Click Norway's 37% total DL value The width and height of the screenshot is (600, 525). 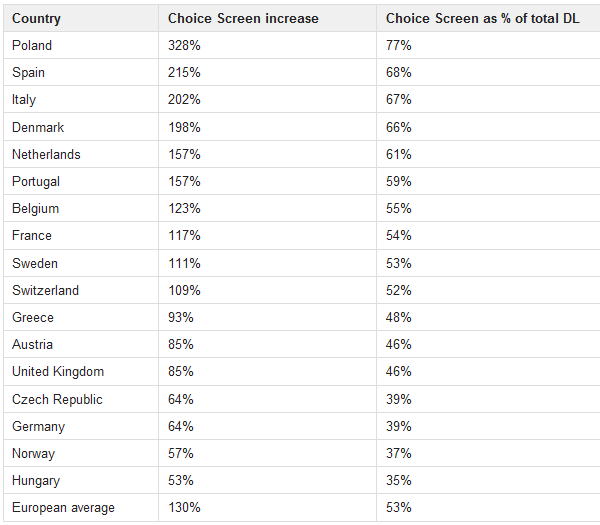[398, 453]
